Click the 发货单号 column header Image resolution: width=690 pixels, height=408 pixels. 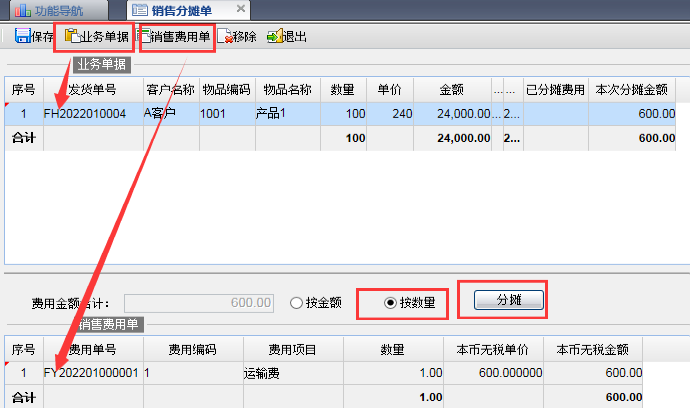(93, 89)
